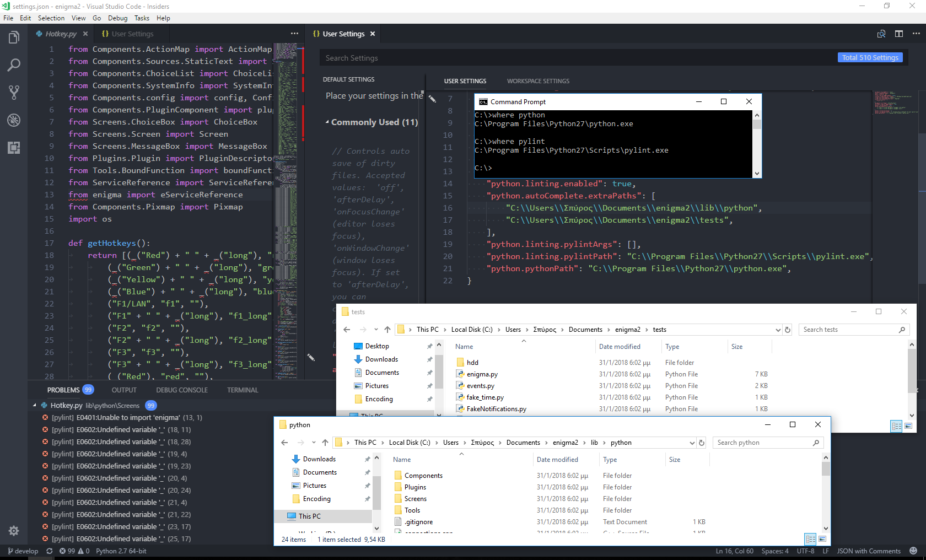
Task: Open the TERMINAL panel tab
Action: pyautogui.click(x=242, y=390)
